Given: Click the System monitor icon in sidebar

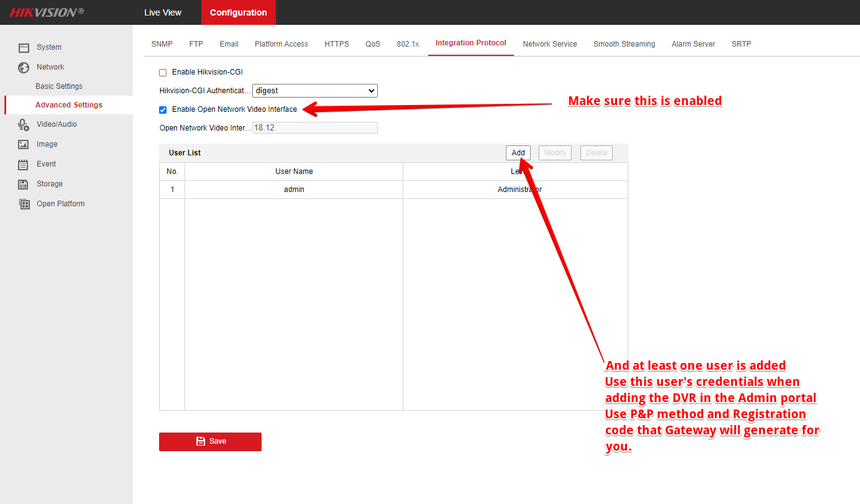Looking at the screenshot, I should click(24, 47).
